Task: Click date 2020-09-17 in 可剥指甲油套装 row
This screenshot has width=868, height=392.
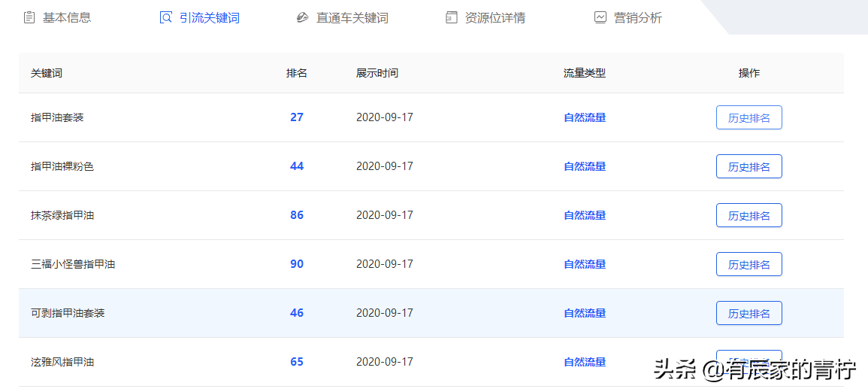Action: [x=385, y=313]
